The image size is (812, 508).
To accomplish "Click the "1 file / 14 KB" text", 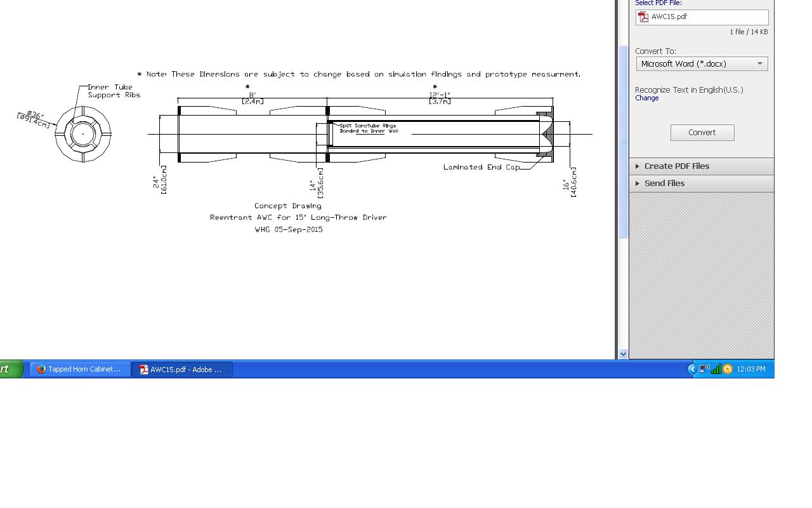I will [x=749, y=32].
